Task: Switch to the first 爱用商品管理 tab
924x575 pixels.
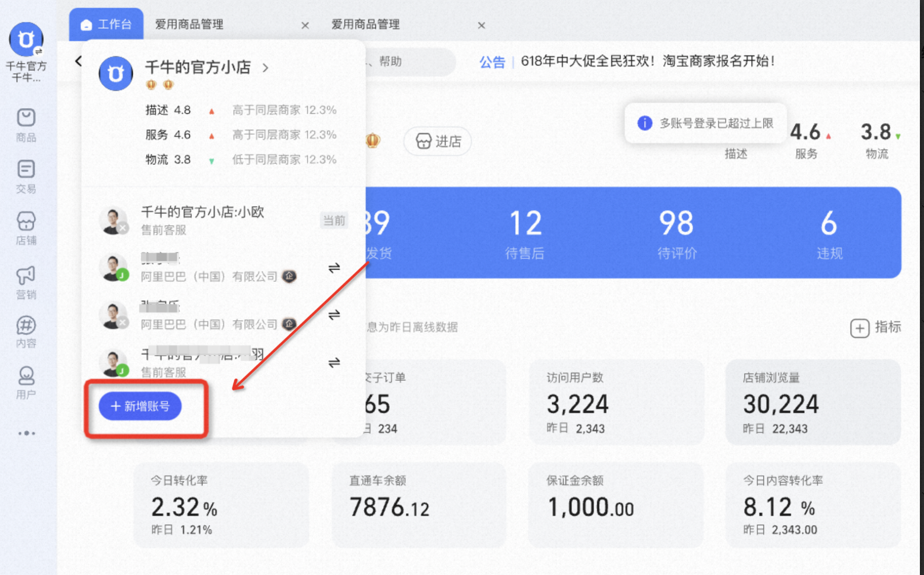Action: [x=189, y=25]
